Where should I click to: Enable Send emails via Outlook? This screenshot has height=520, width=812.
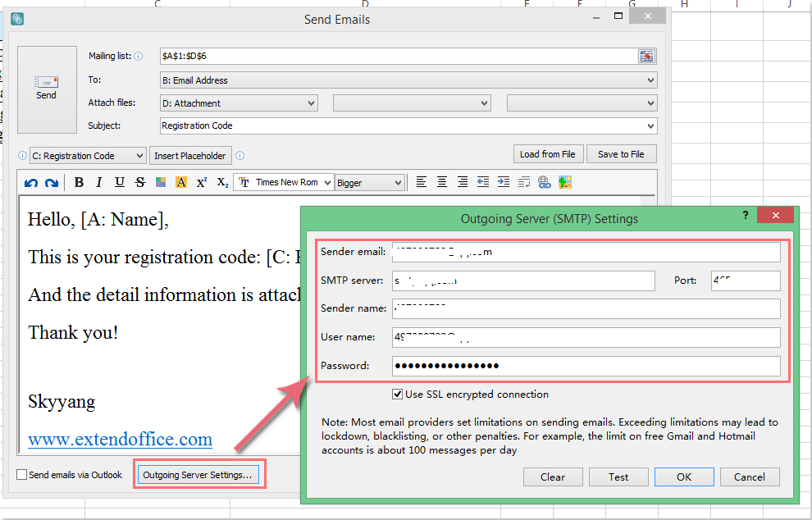[21, 475]
